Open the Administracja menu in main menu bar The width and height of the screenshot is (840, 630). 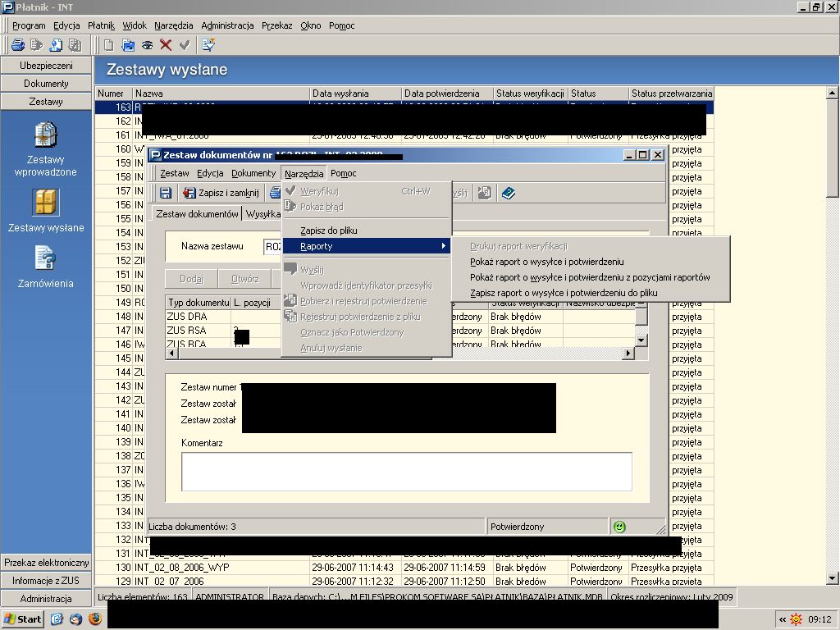(227, 25)
